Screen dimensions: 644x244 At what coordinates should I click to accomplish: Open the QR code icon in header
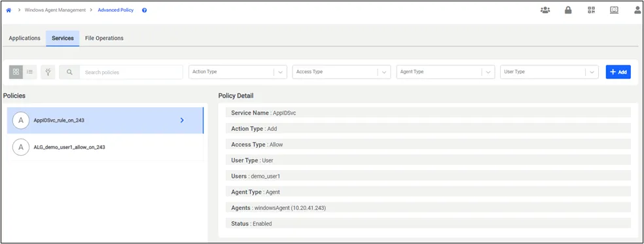tap(591, 10)
